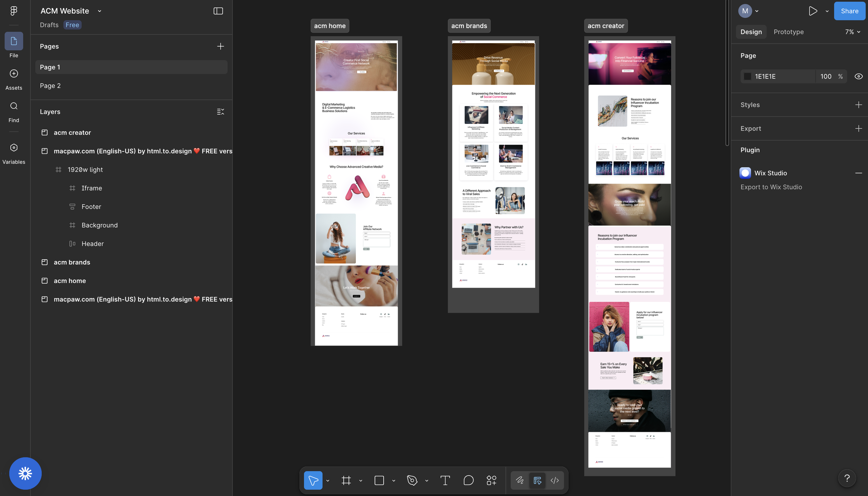Click the Share button
Viewport: 868px width, 496px height.
point(849,11)
